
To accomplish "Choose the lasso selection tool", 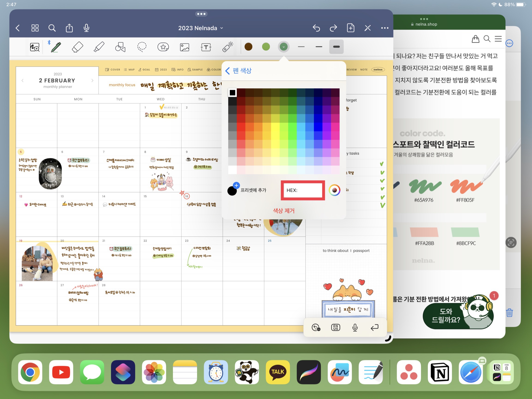I will [x=142, y=47].
